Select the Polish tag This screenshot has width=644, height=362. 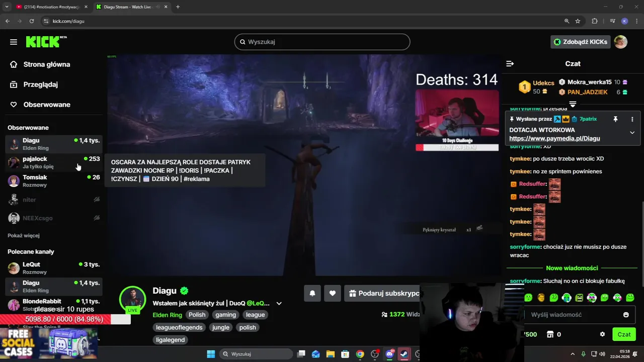[x=197, y=315]
